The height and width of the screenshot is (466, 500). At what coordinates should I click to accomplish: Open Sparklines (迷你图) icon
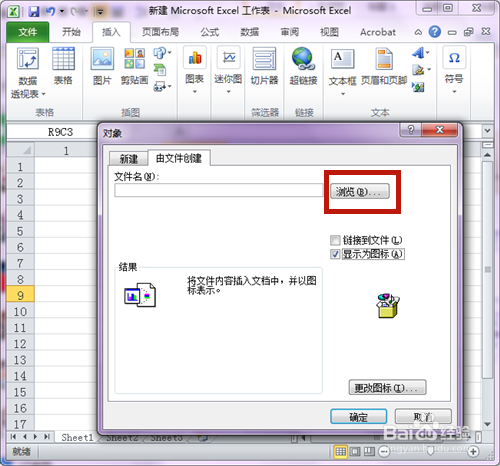(229, 58)
